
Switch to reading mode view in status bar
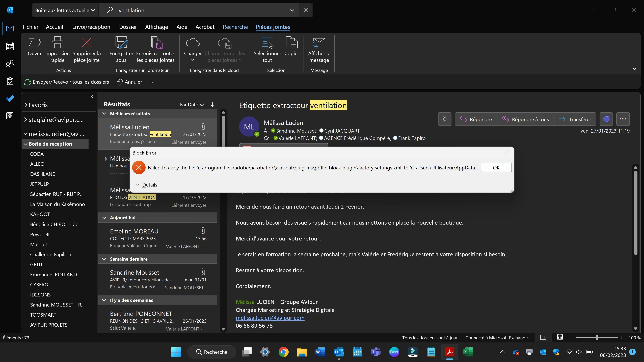(x=560, y=338)
